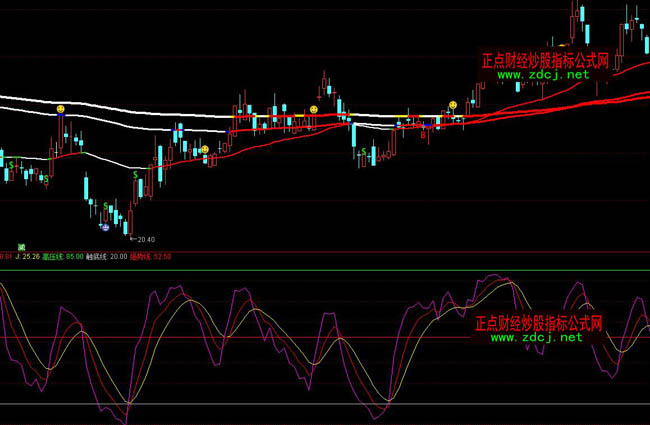Click the green 减 icon above the indicator panel
This screenshot has width=650, height=425.
[20, 246]
